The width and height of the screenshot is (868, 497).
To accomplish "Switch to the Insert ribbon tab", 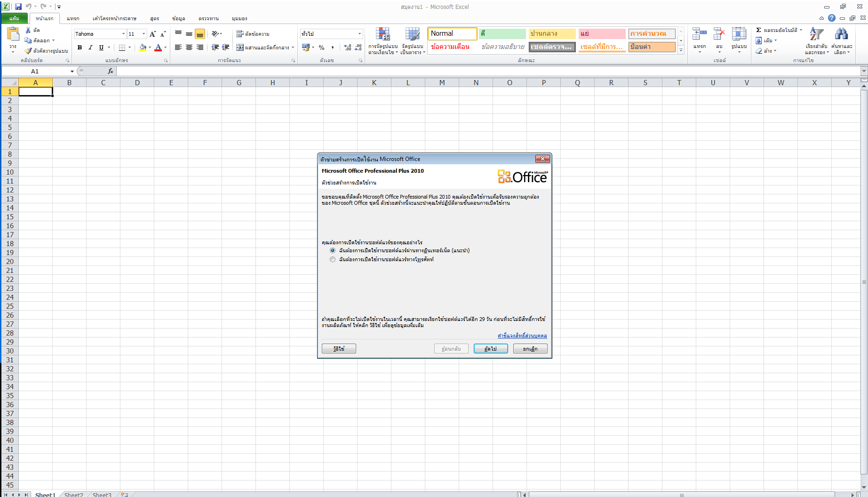I will 73,18.
